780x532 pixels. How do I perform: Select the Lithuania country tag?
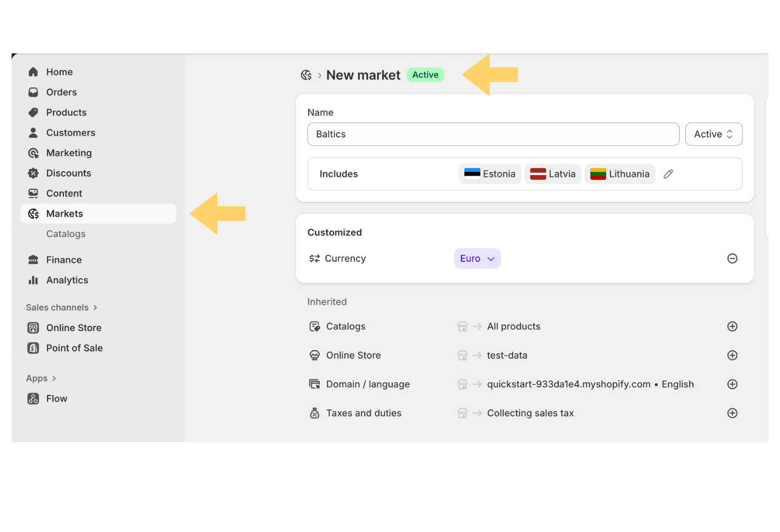(x=620, y=174)
